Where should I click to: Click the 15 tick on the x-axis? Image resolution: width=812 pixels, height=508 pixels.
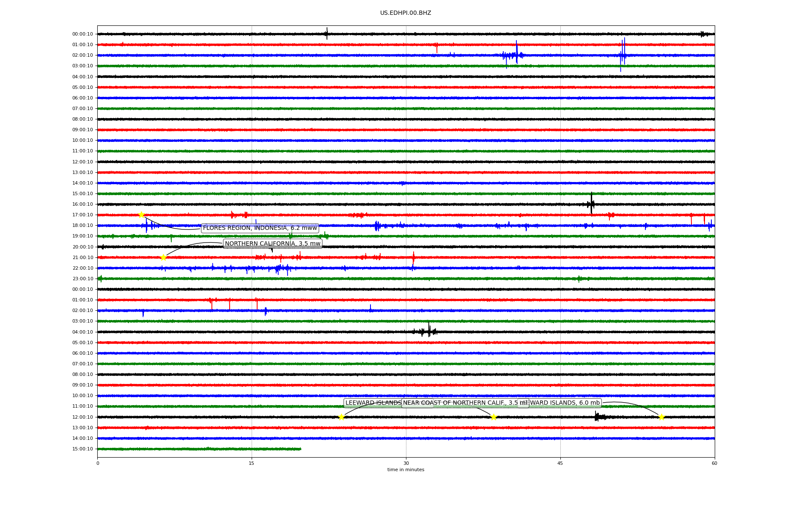252,463
